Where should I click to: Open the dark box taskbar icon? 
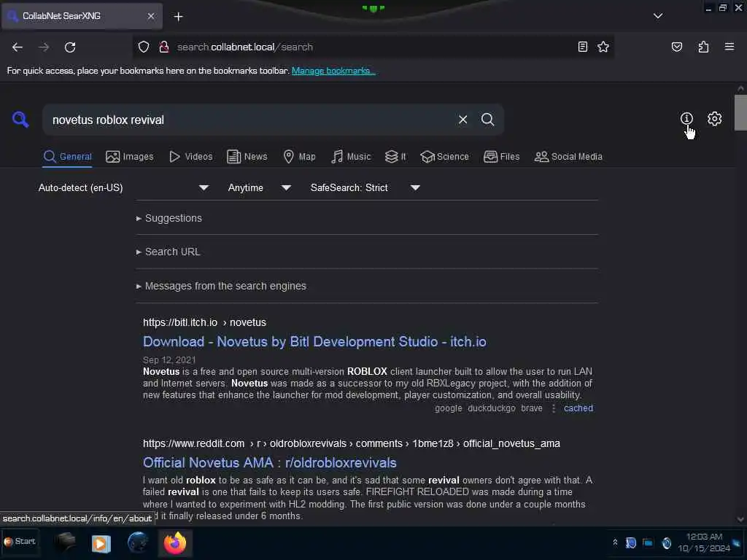[x=65, y=542]
